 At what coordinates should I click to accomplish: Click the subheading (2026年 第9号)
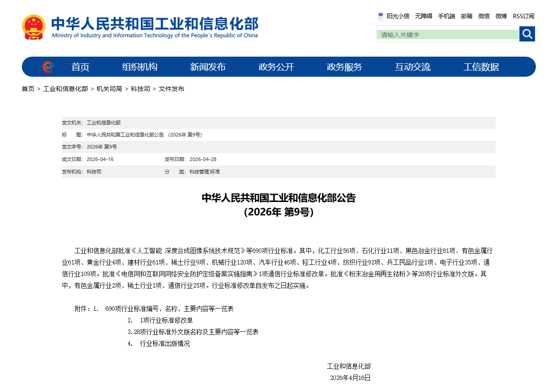(x=279, y=212)
